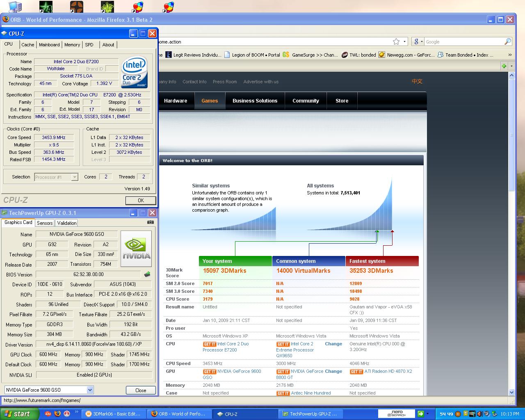Click the Intel Core 2 Duo Processor E7200 link
Screen dimensions: 525x420
pyautogui.click(x=226, y=347)
